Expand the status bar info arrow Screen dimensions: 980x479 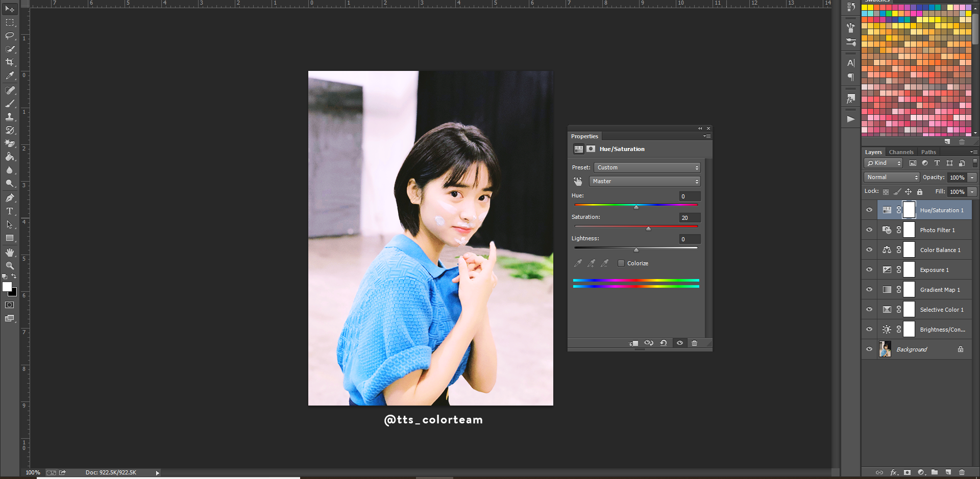pyautogui.click(x=157, y=473)
